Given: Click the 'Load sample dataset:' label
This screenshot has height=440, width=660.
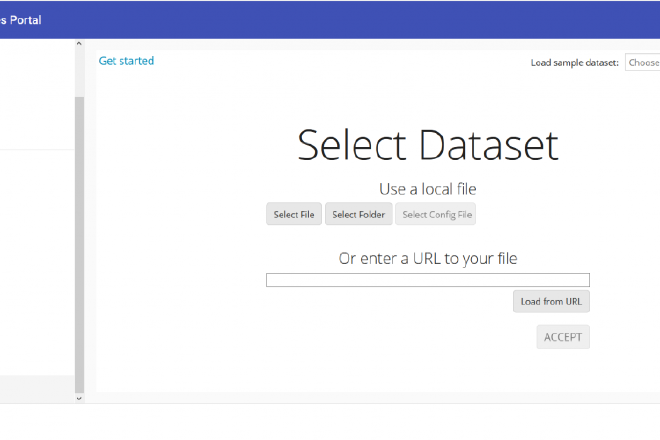Looking at the screenshot, I should coord(574,62).
